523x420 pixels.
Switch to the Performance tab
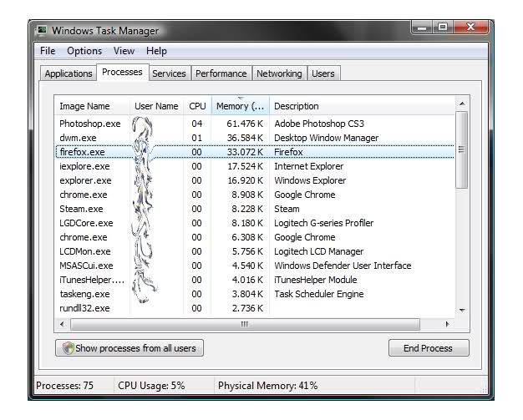(x=221, y=73)
